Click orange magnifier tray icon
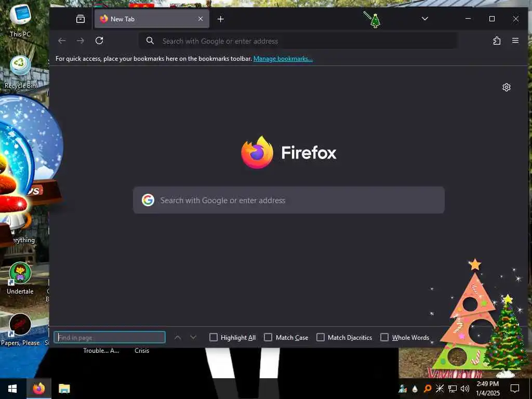532x399 pixels. pyautogui.click(x=428, y=389)
